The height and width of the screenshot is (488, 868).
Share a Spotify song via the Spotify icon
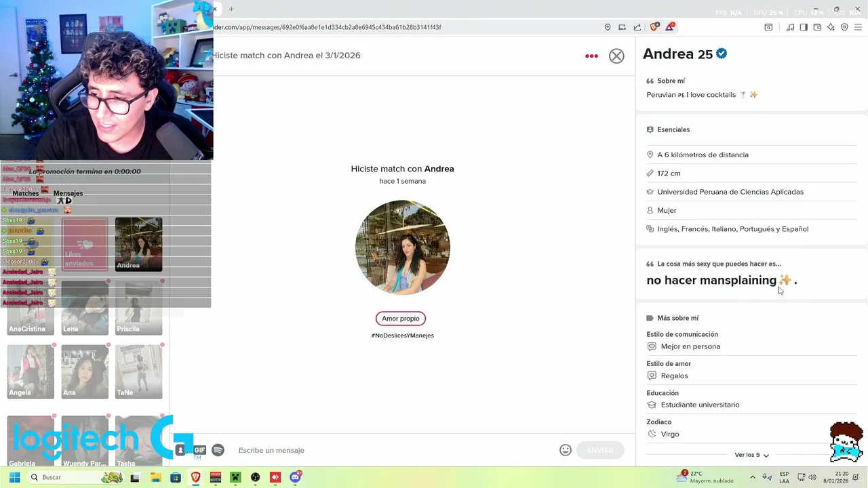218,450
